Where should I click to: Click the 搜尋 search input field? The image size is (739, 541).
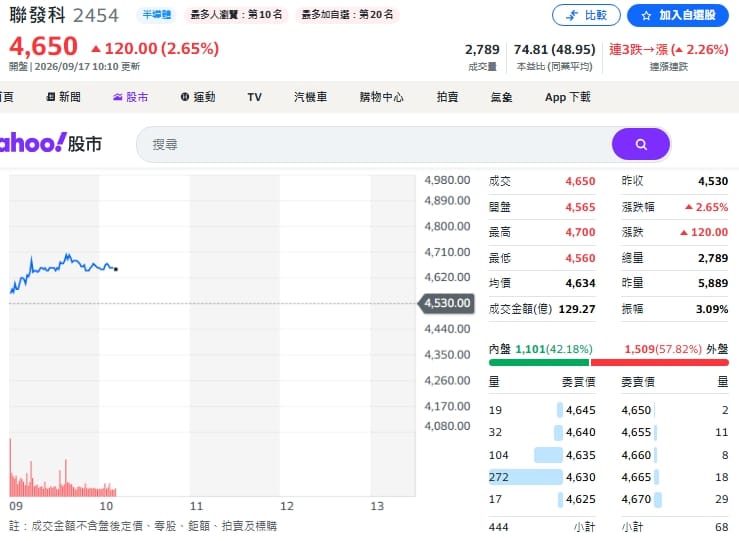374,144
